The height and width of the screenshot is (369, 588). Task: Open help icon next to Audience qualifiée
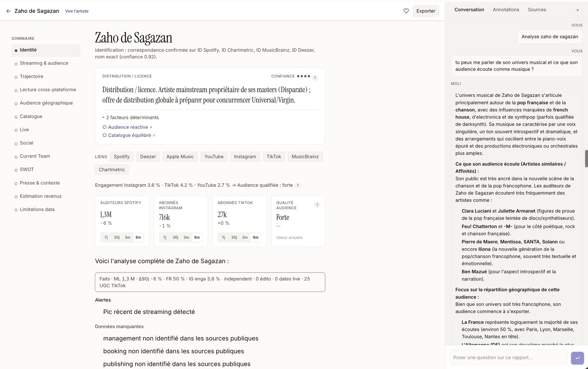pos(298,185)
